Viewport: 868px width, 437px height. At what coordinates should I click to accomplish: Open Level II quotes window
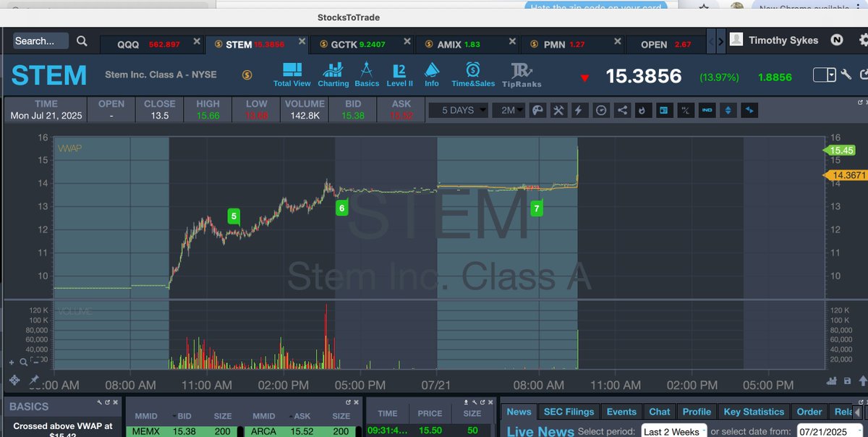pos(399,75)
